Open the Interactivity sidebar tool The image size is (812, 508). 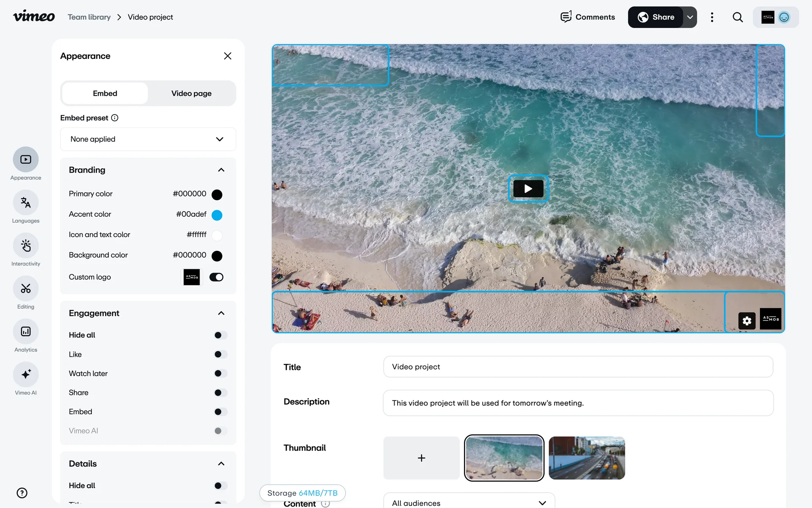coord(26,246)
